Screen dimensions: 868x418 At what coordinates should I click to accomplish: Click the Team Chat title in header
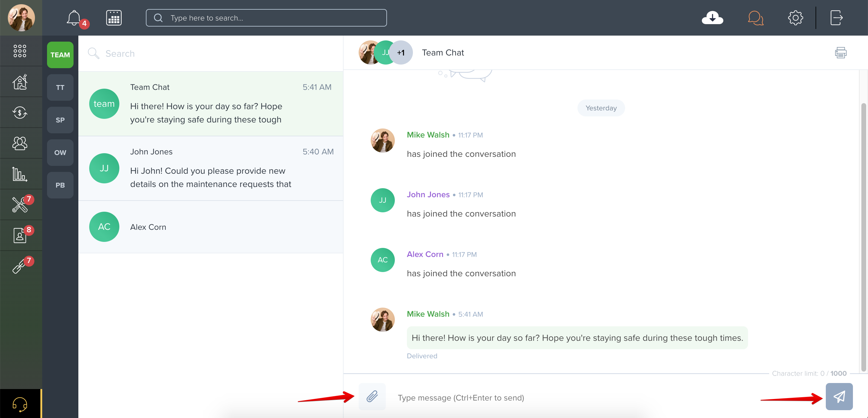pos(443,52)
